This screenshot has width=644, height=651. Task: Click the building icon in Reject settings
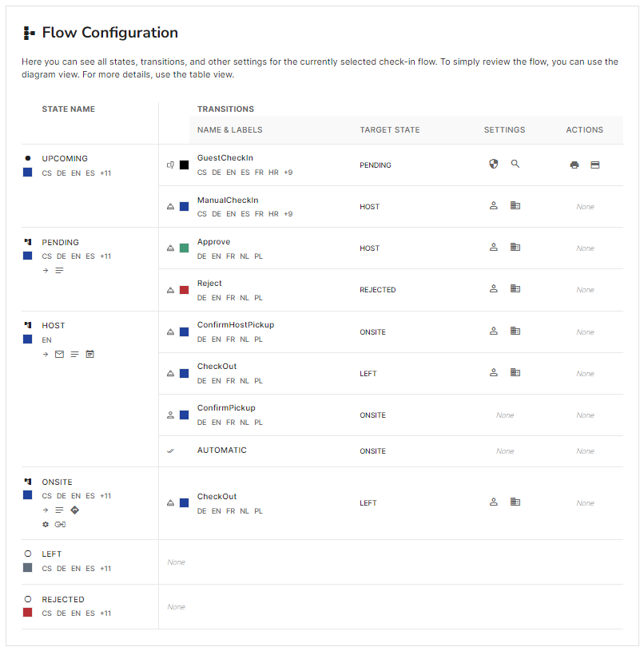(x=515, y=288)
